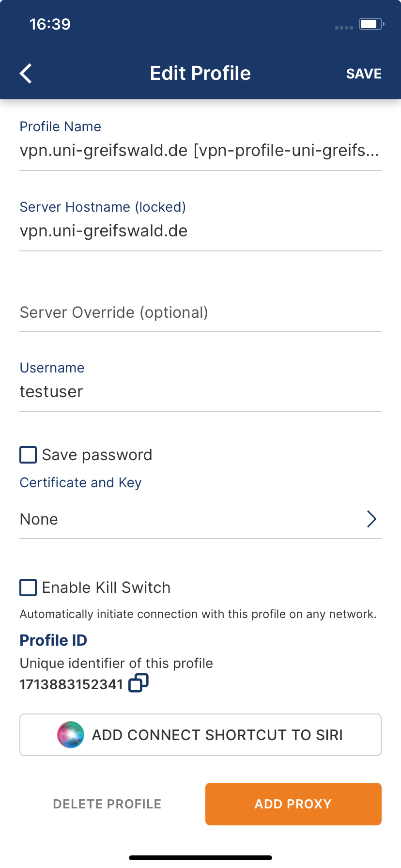Tap the cellular signal dots indicator

tap(344, 28)
